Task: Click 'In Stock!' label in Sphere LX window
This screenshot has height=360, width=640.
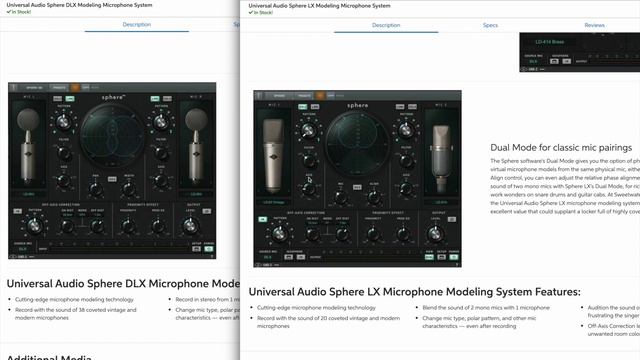Action: click(261, 13)
